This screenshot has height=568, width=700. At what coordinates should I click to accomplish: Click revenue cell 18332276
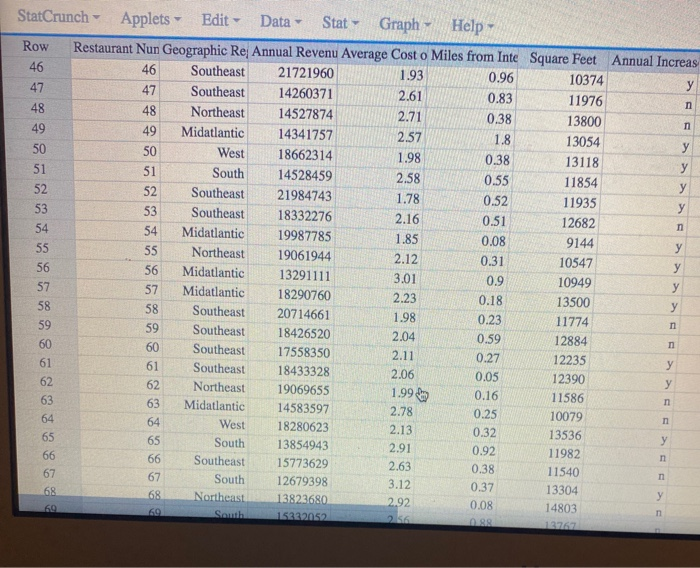304,216
